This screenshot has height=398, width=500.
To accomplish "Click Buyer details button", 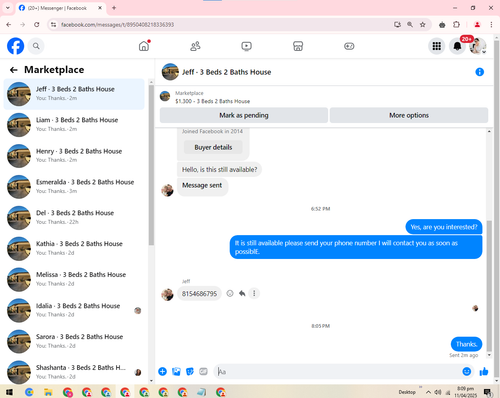I will (x=213, y=147).
